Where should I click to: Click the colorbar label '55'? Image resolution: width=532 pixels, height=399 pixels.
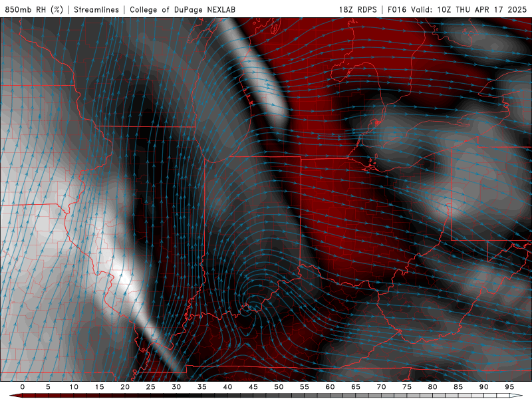305,387
